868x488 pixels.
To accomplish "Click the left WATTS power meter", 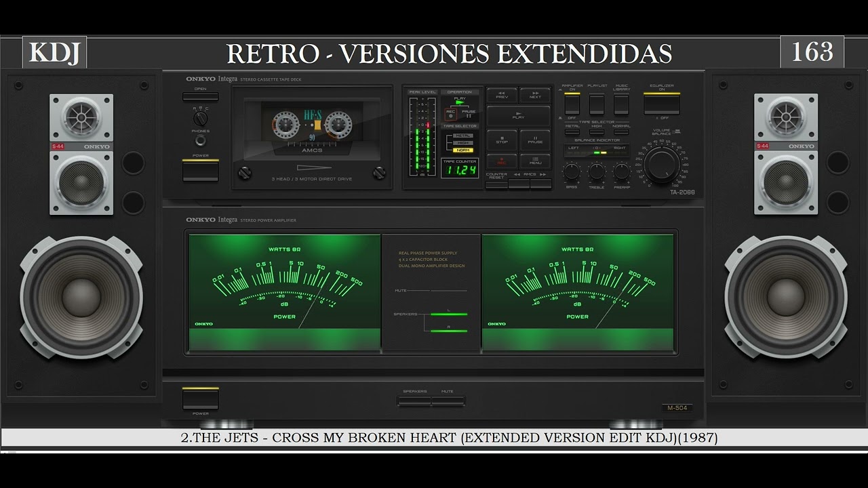I will pos(285,292).
